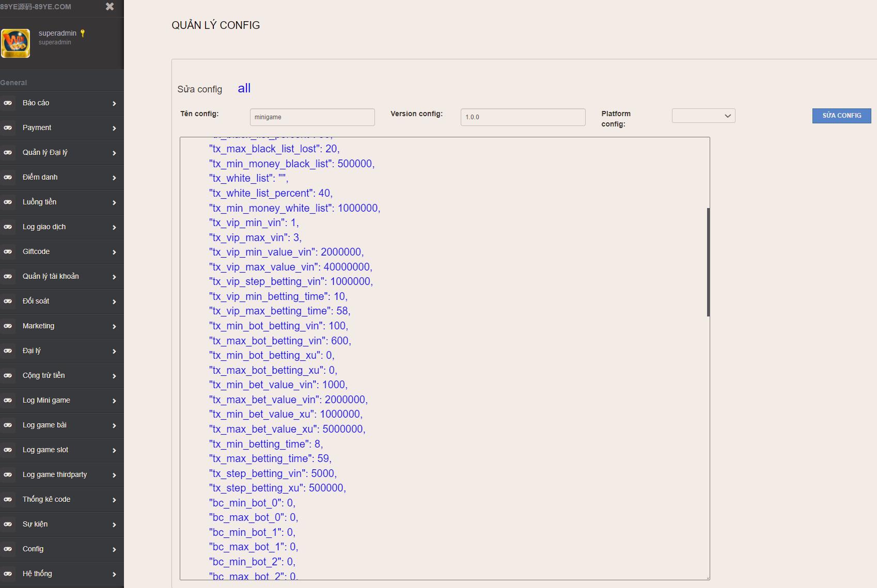Open the Platform config dropdown
The height and width of the screenshot is (588, 877).
[703, 116]
